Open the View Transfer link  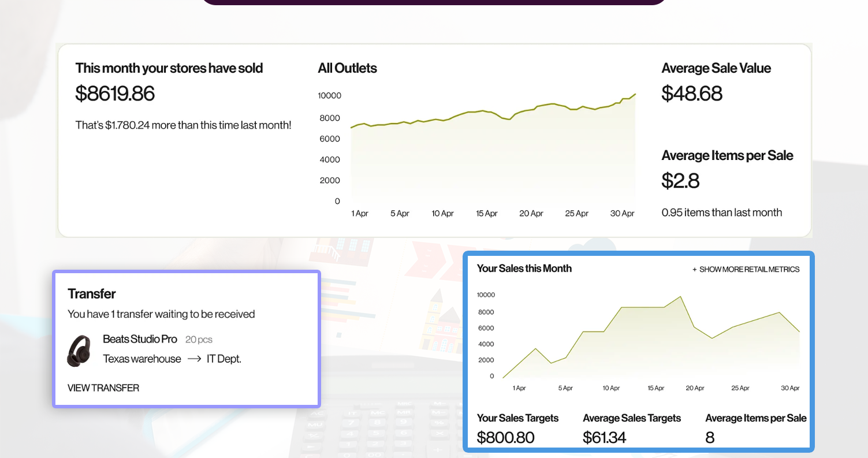pos(103,388)
